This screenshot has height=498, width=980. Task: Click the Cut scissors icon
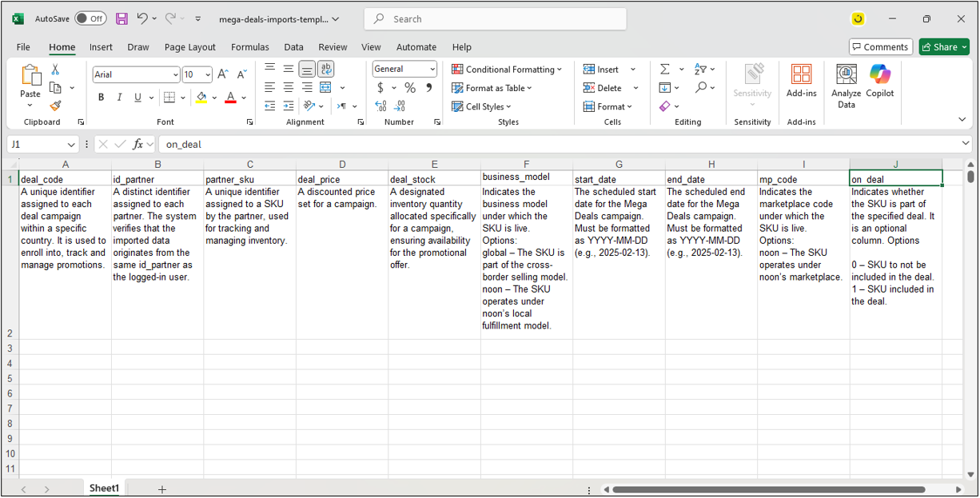55,70
